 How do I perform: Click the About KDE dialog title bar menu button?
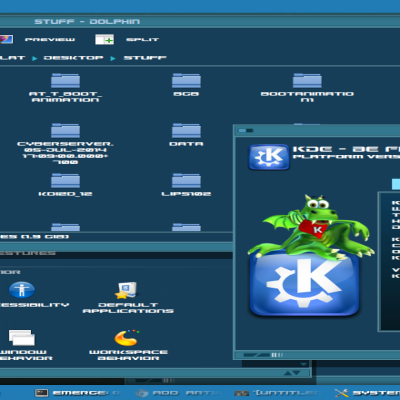[x=246, y=130]
